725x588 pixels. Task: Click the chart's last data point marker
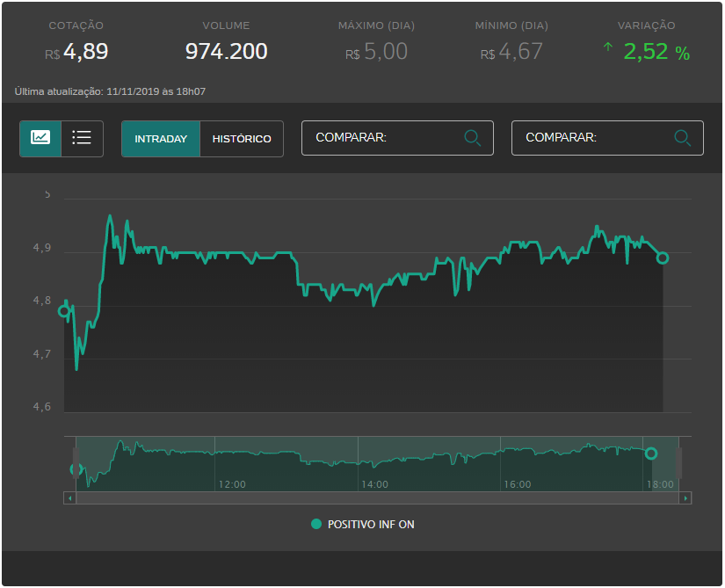coord(663,258)
